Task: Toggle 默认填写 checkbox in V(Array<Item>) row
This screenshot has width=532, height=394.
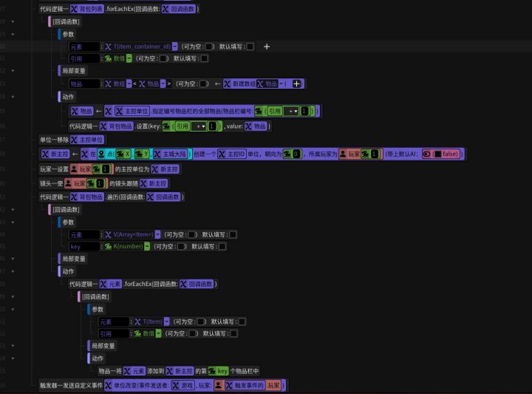Action: point(233,234)
